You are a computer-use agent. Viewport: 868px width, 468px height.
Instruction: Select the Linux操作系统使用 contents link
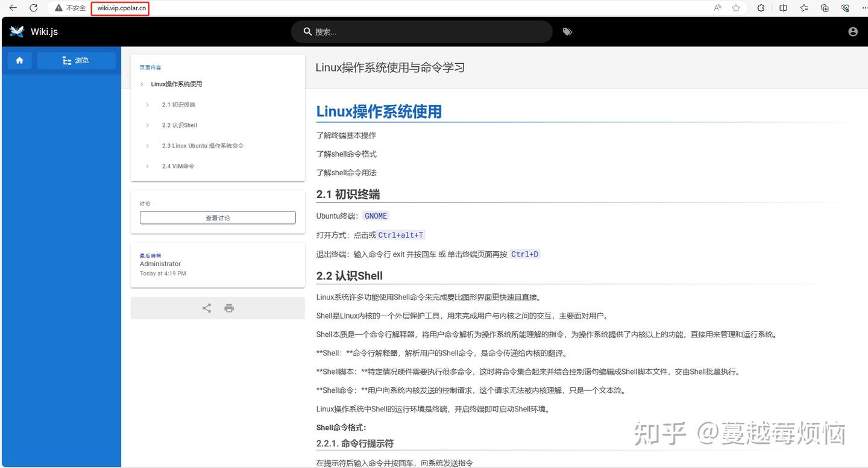click(177, 84)
